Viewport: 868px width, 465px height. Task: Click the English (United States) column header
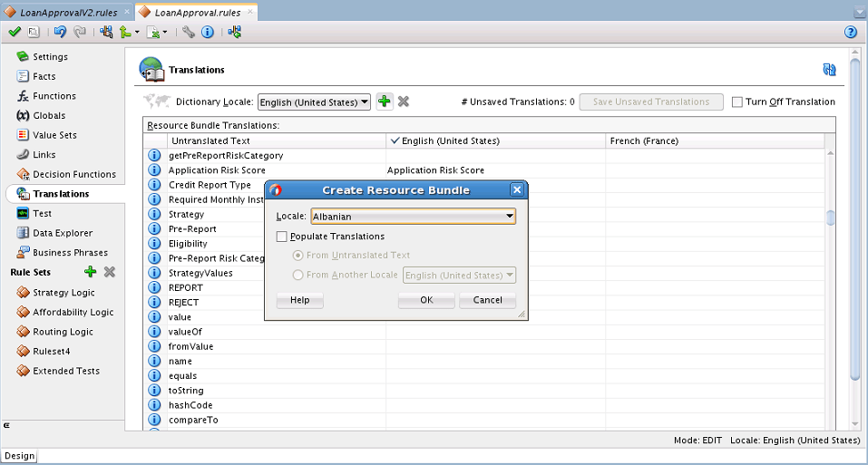pos(495,140)
